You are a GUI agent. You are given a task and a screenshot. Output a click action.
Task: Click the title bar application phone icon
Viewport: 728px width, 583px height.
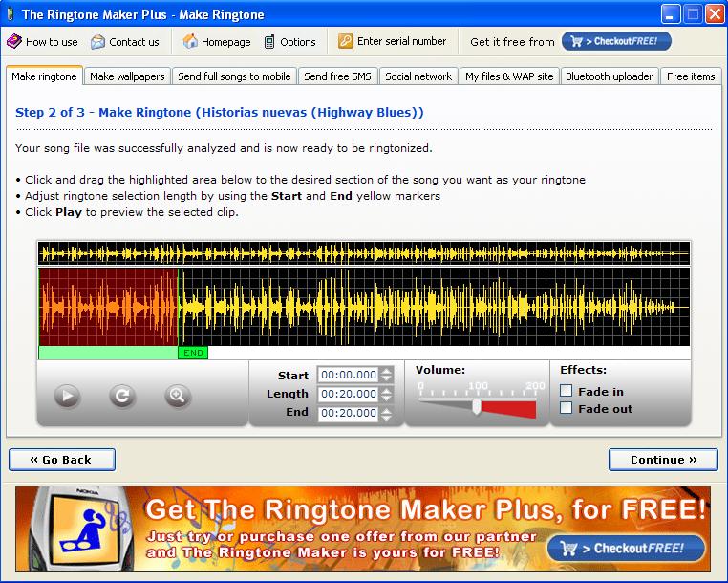pyautogui.click(x=11, y=14)
